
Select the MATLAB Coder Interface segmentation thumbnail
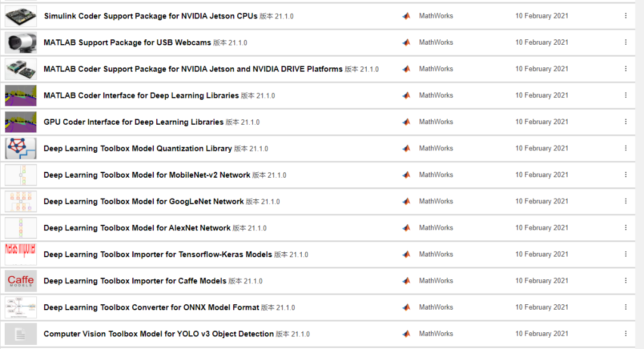[x=20, y=95]
